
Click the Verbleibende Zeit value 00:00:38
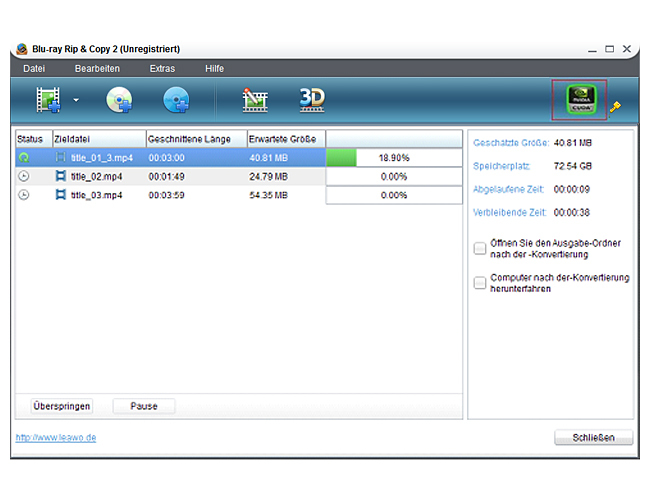tap(572, 213)
